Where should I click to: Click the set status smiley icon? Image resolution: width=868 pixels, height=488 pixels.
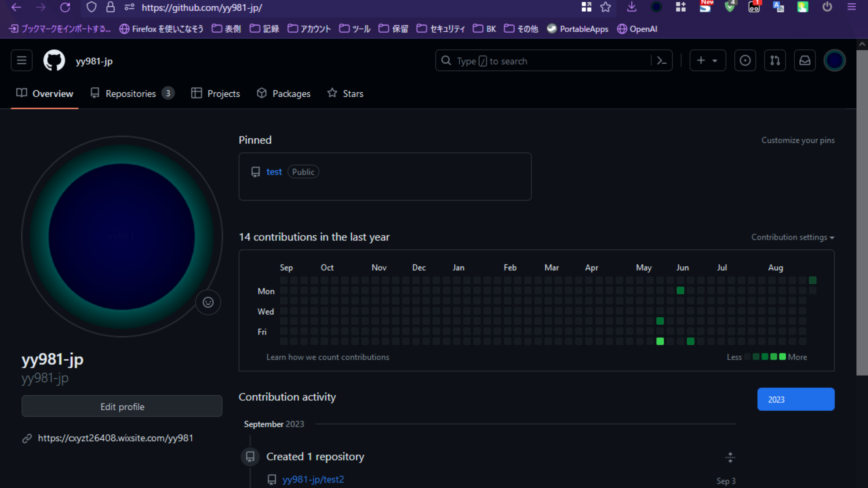pyautogui.click(x=208, y=302)
